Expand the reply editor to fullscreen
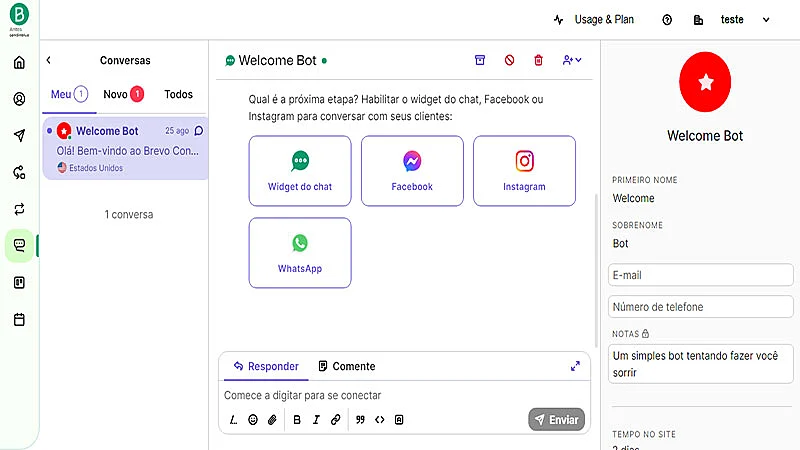Screen dimensions: 800x450 575,366
